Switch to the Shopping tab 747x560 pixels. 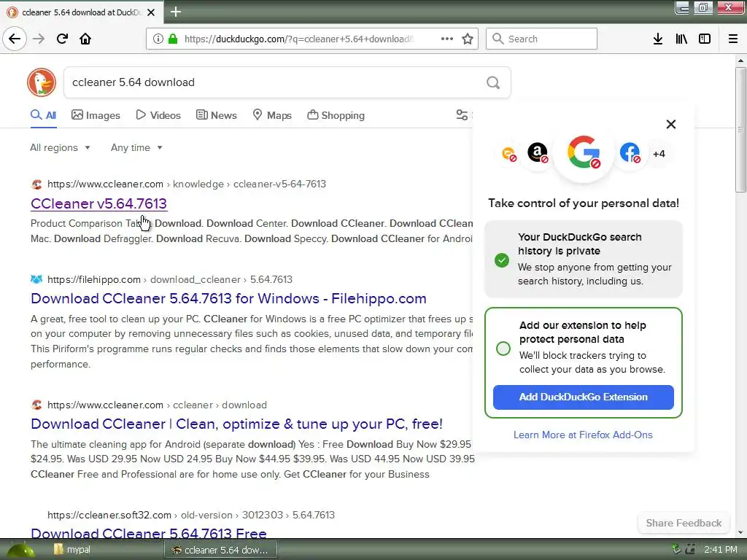click(x=336, y=115)
